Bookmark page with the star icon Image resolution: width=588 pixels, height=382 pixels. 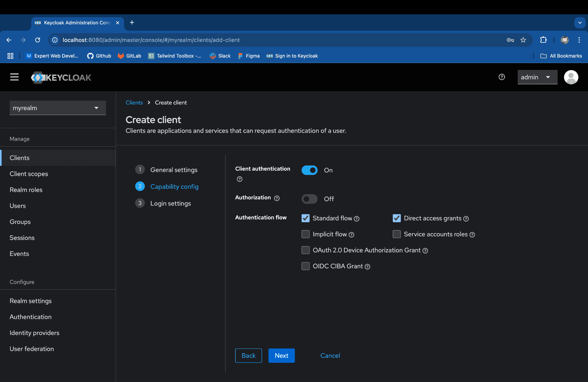click(523, 40)
